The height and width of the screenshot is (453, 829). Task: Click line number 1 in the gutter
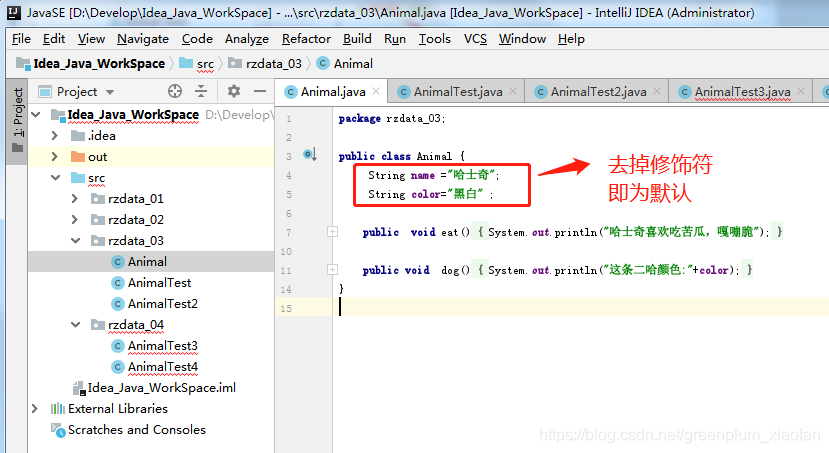pos(289,118)
